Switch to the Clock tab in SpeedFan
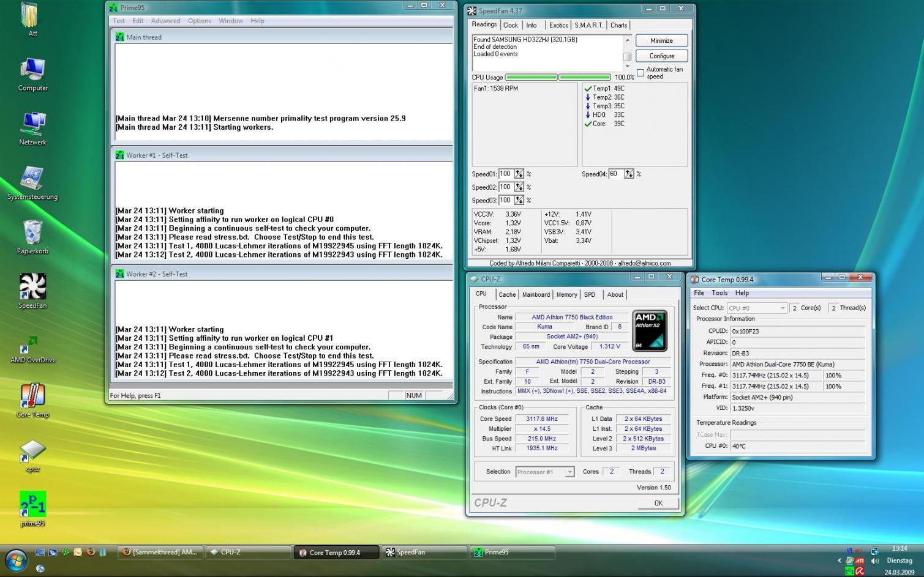The image size is (924, 577). coord(511,25)
